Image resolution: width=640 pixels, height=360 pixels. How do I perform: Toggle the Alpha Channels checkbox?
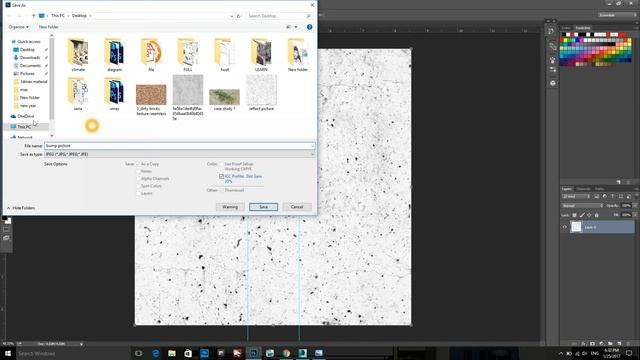(x=138, y=179)
